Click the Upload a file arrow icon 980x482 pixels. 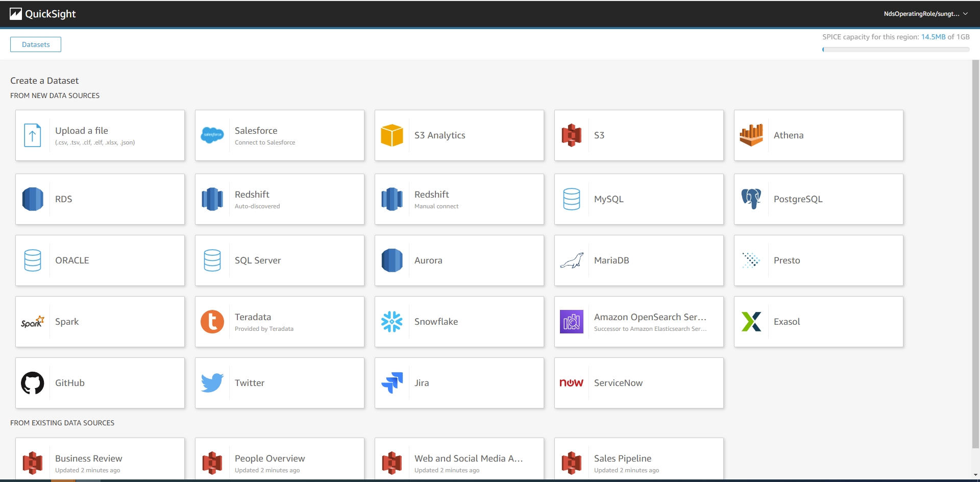[33, 135]
